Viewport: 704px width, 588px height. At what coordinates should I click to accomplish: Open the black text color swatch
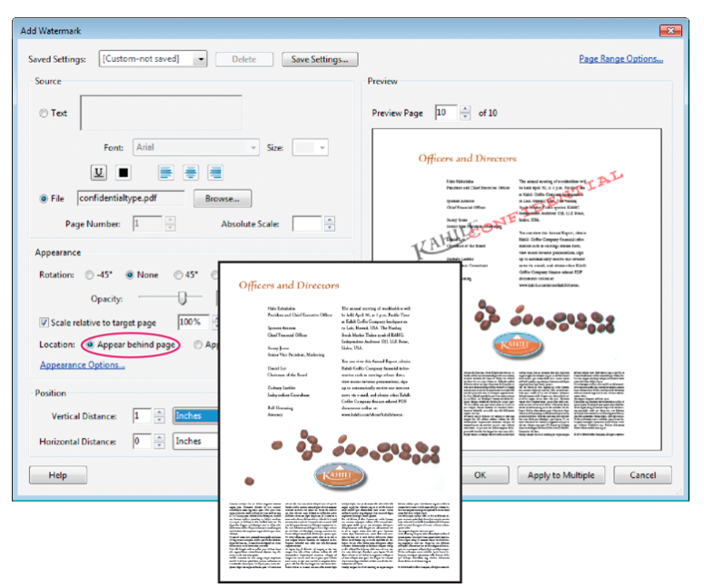(x=124, y=173)
